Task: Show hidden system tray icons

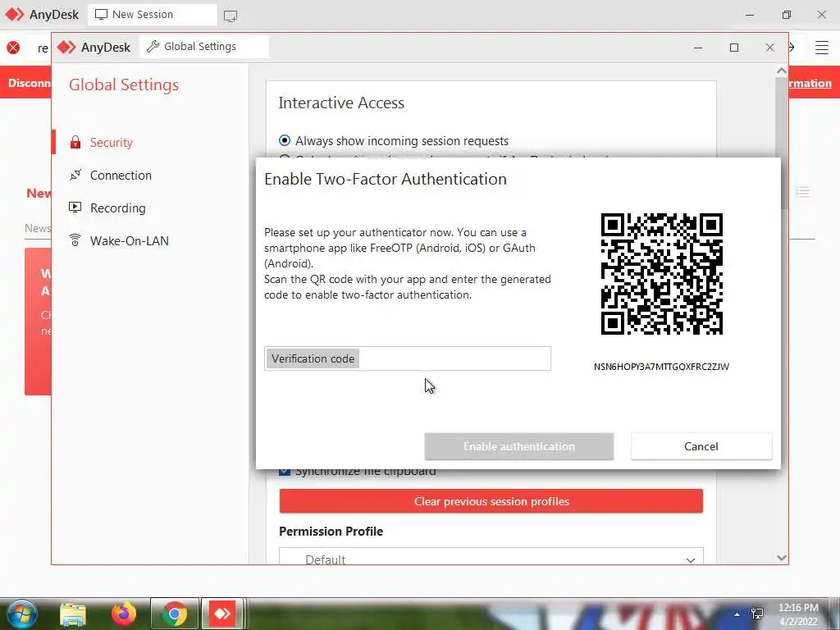Action: click(737, 614)
